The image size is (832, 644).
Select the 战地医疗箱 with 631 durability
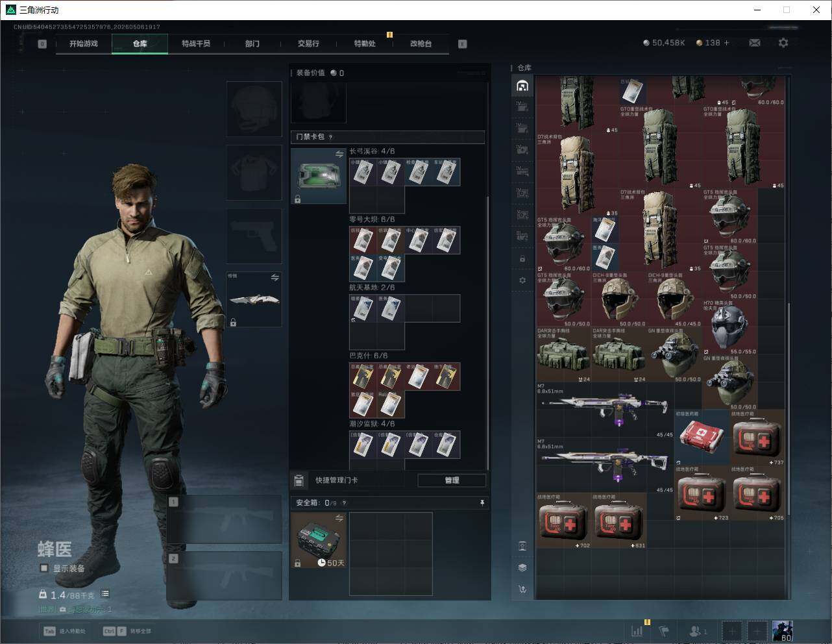pyautogui.click(x=619, y=521)
